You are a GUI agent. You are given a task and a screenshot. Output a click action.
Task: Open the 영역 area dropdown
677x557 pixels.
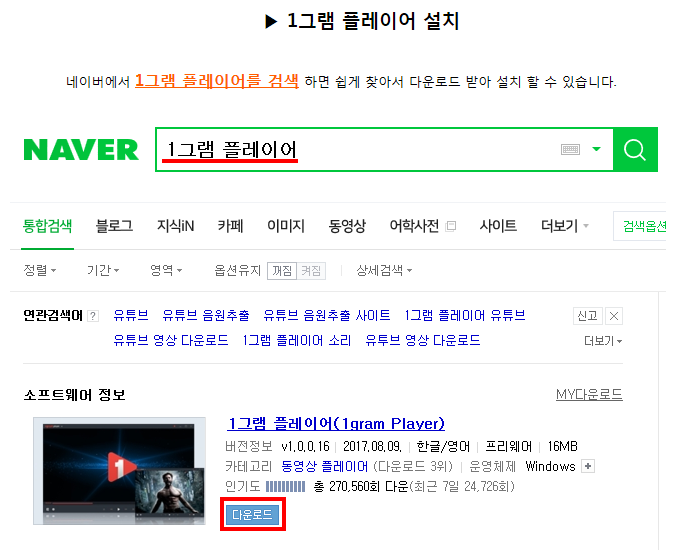[x=166, y=270]
